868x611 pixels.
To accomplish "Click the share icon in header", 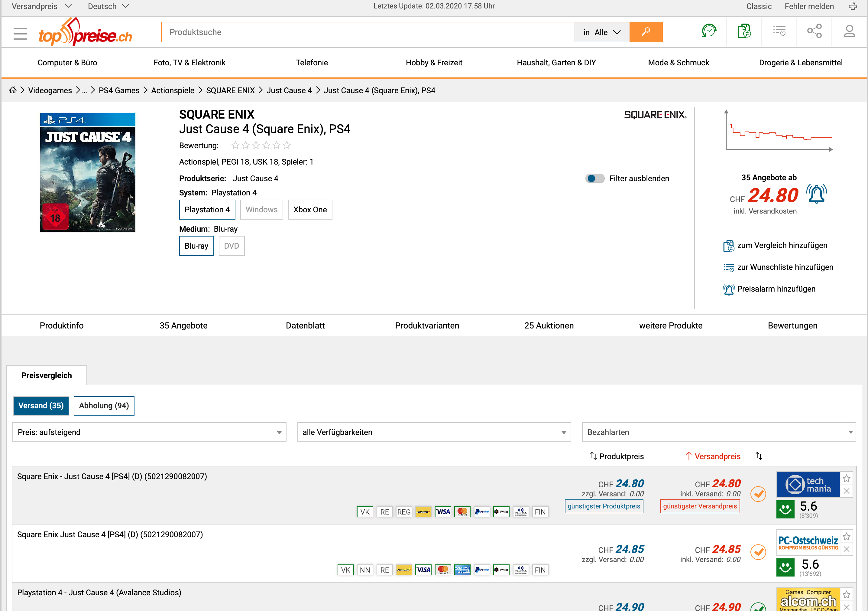I will click(x=814, y=31).
